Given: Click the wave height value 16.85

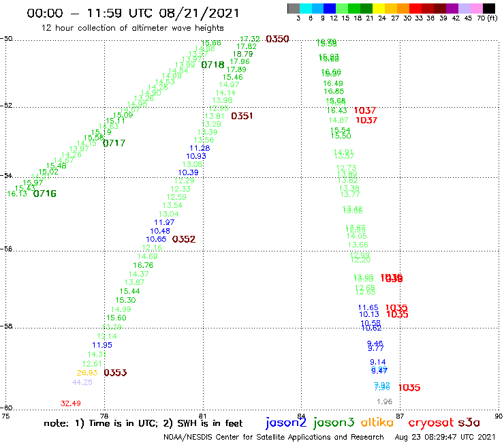Looking at the screenshot, I should [334, 91].
